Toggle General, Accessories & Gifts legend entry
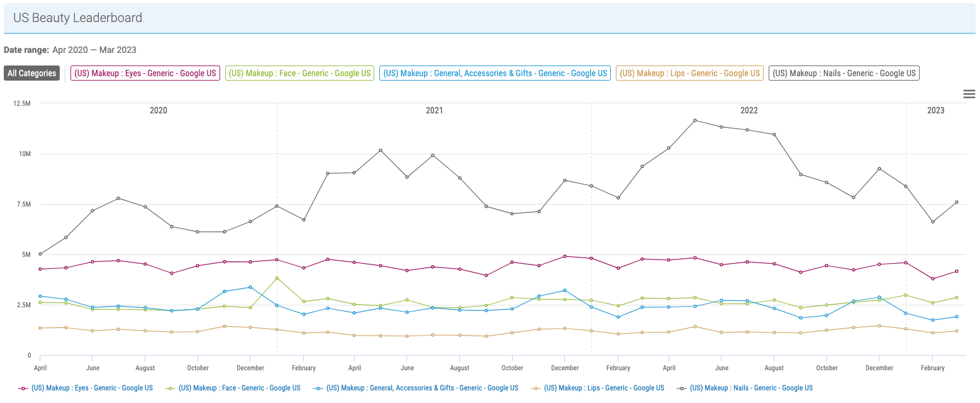This screenshot has height=403, width=980. pyautogui.click(x=416, y=388)
